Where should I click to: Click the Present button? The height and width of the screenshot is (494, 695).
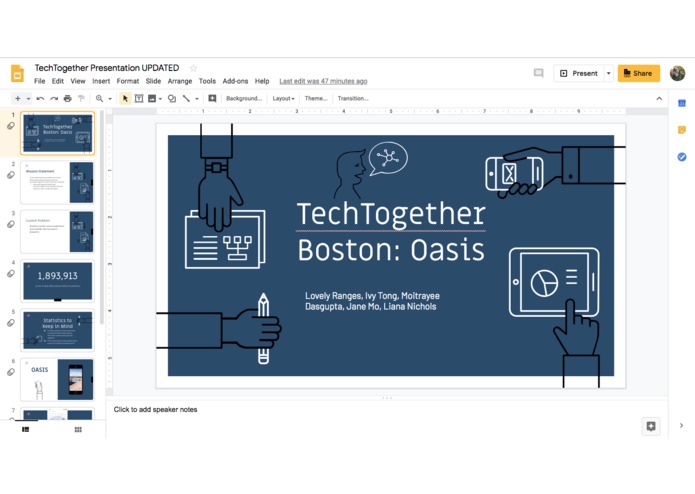coord(579,74)
